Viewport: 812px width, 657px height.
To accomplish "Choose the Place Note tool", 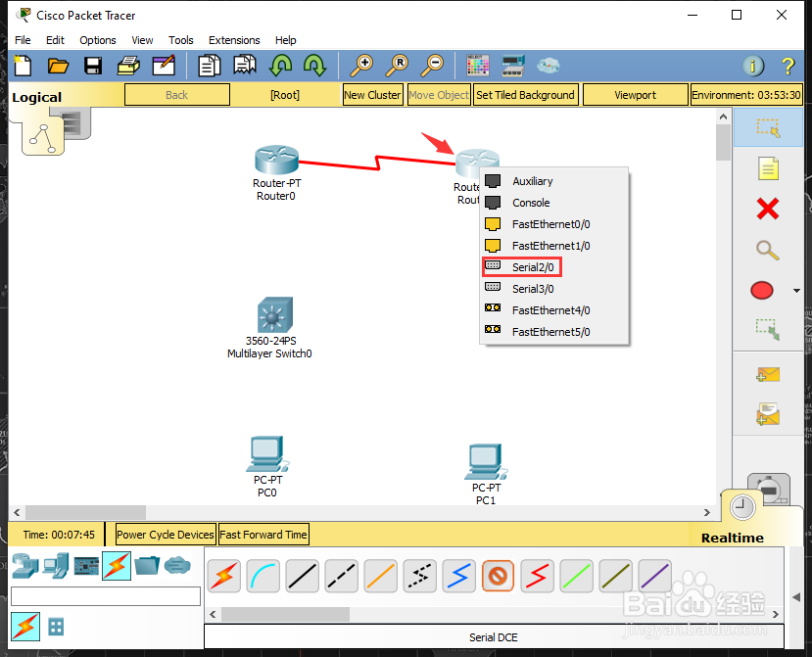I will [x=768, y=168].
